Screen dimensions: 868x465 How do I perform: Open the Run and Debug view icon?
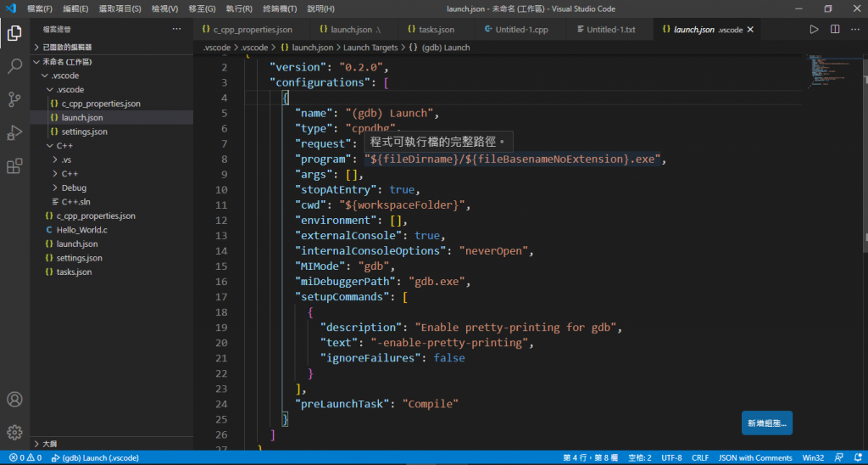pyautogui.click(x=14, y=132)
